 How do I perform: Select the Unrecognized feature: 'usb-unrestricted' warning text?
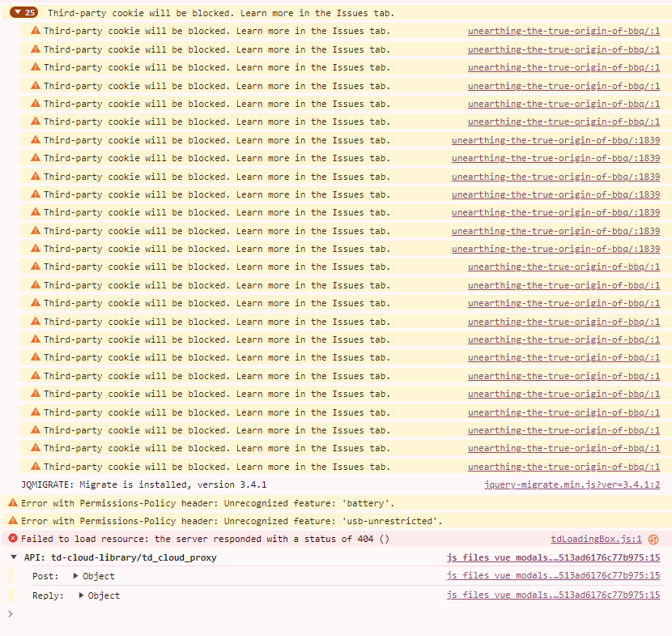232,521
